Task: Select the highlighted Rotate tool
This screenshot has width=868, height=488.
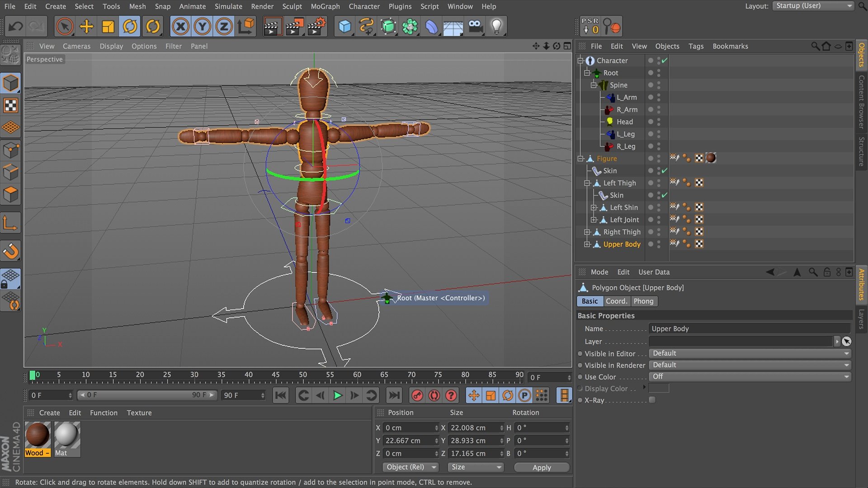Action: coord(130,27)
